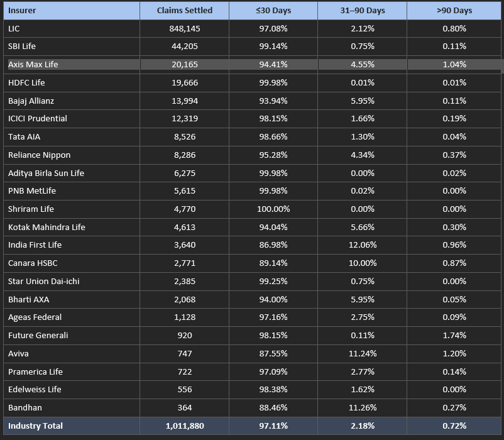The image size is (504, 440).
Task: Select Bajaj Allianz 93.94% cell
Action: point(273,101)
